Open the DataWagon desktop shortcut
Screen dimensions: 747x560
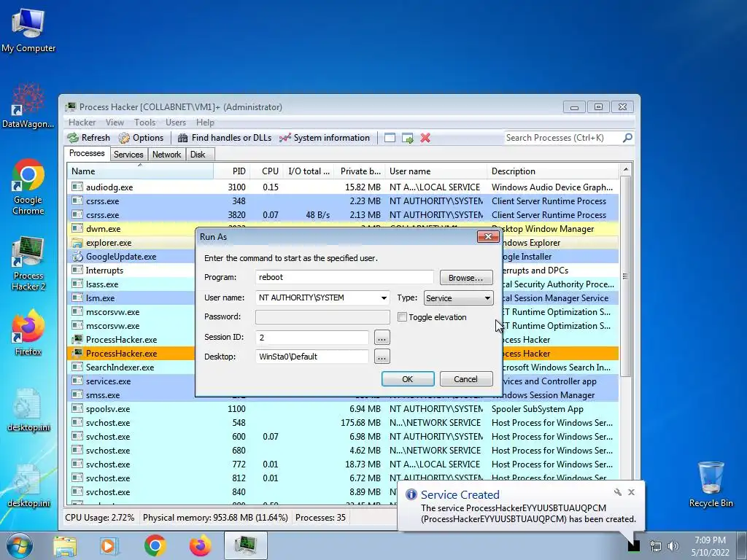coord(28,106)
